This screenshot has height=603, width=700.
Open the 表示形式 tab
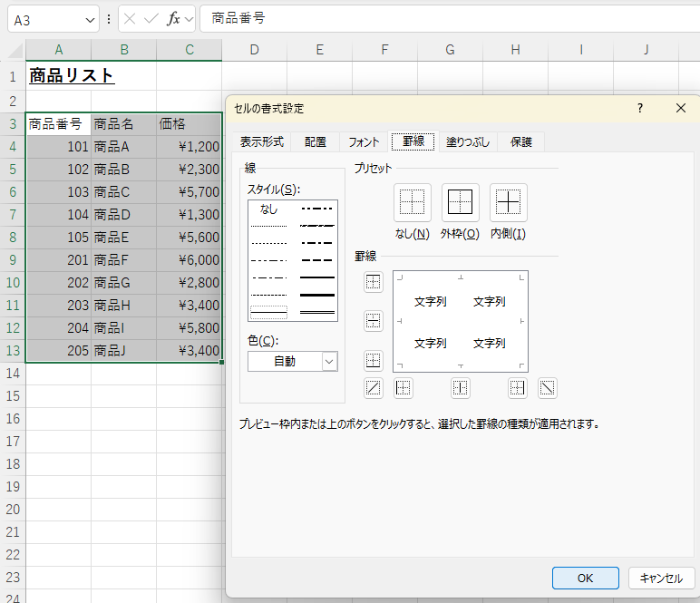point(262,141)
